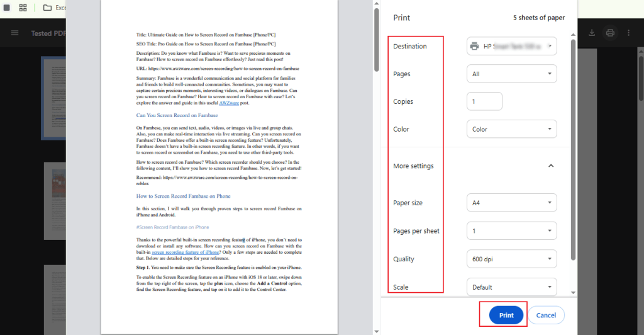
Task: Click the print settings panel scrollbar thumb
Action: [x=574, y=150]
